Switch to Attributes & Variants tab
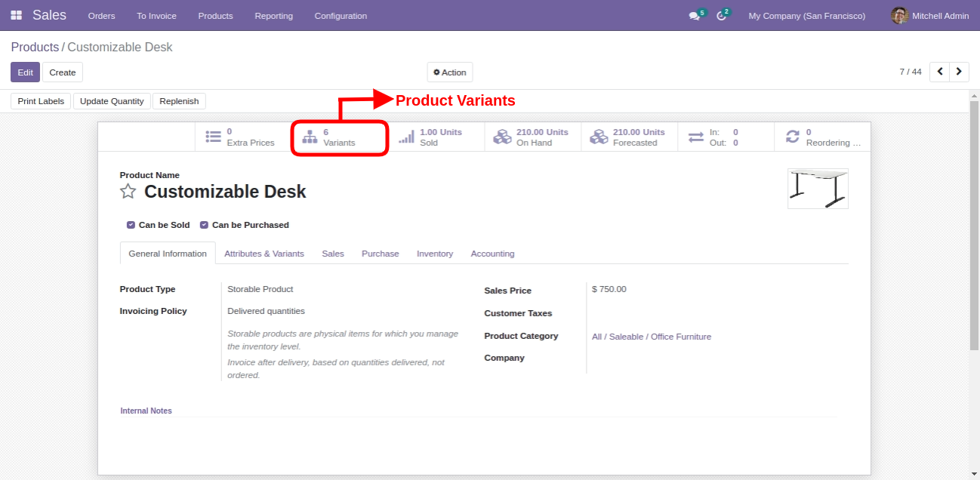Screen dimensions: 980x480 click(x=264, y=254)
